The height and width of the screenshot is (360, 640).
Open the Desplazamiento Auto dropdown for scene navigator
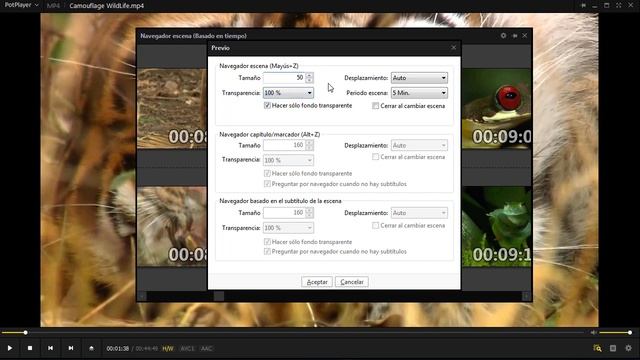coord(419,78)
